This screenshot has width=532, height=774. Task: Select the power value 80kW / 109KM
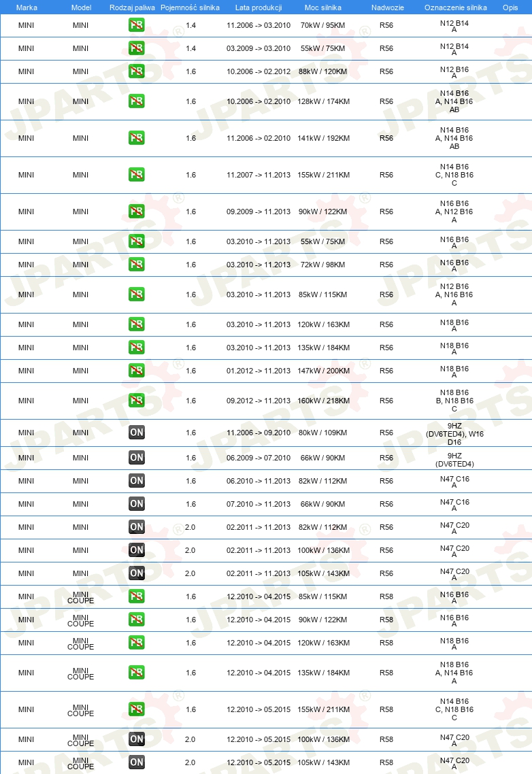point(323,433)
